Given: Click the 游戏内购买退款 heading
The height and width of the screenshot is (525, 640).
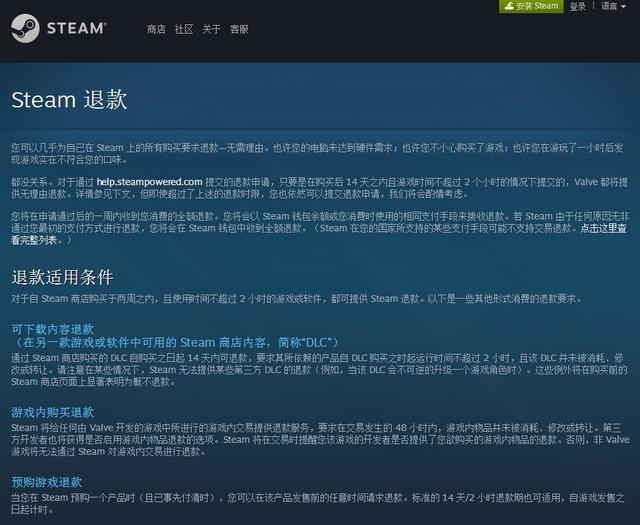Looking at the screenshot, I should point(52,412).
